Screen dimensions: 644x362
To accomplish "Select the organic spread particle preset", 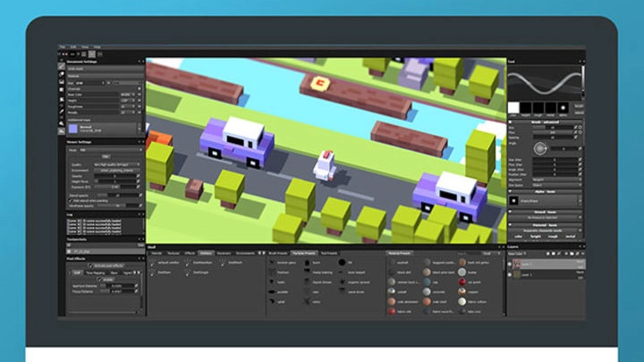I will tap(354, 282).
